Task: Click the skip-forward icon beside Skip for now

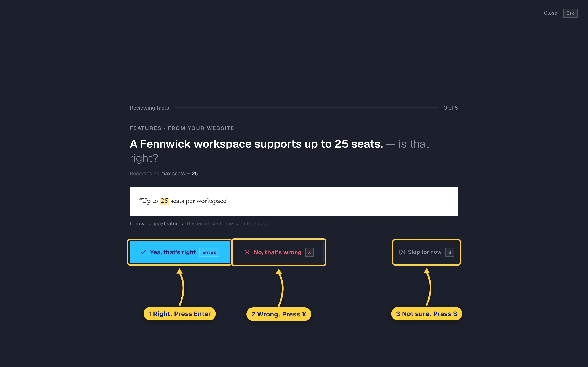Action: [402, 252]
